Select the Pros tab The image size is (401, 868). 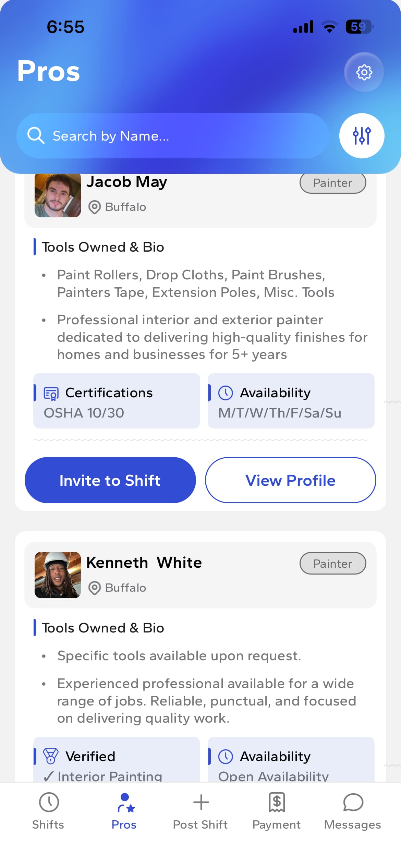pos(124,811)
